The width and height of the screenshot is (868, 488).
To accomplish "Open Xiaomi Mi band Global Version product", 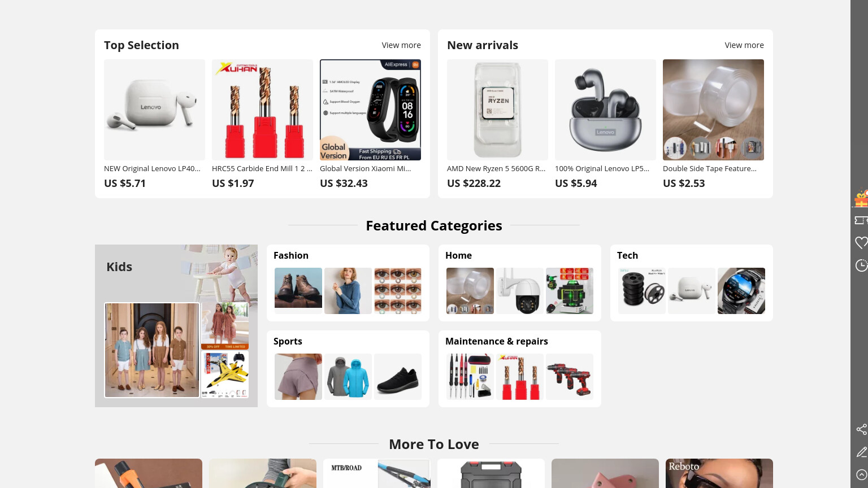I will tap(370, 110).
